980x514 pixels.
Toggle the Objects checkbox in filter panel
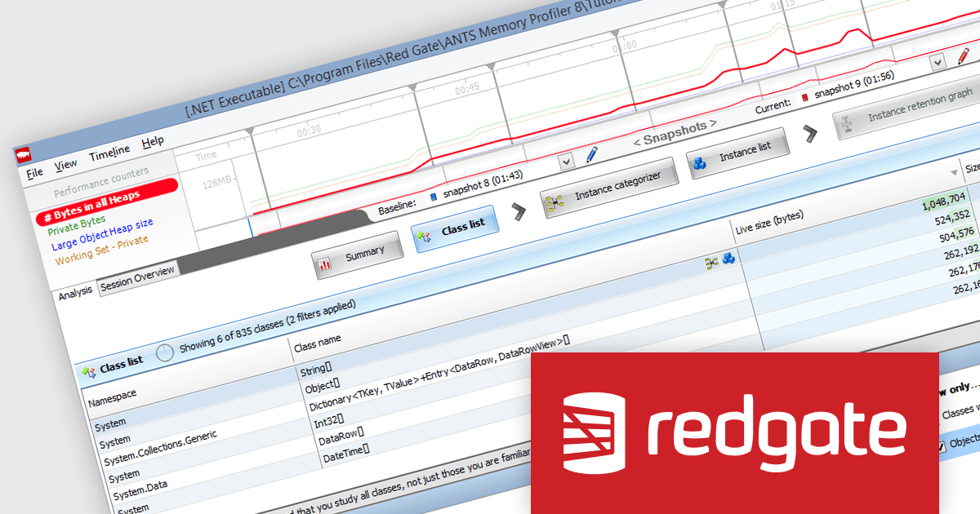tap(942, 446)
